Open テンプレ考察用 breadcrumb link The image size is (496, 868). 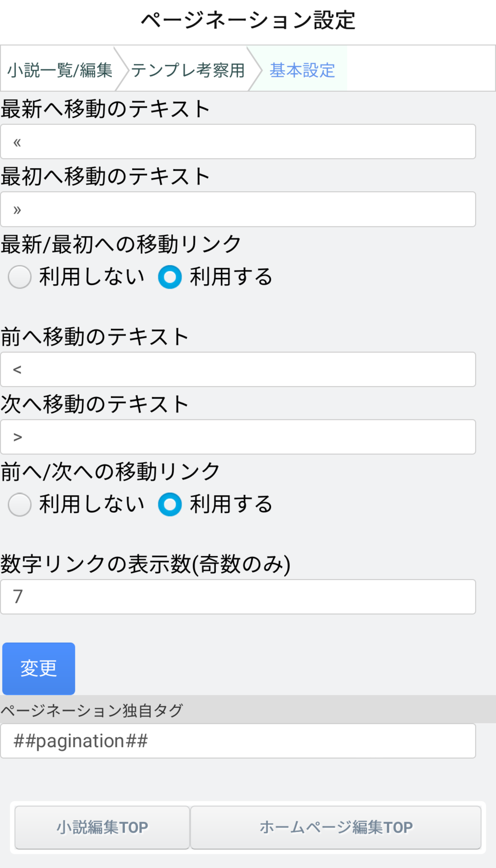[188, 70]
